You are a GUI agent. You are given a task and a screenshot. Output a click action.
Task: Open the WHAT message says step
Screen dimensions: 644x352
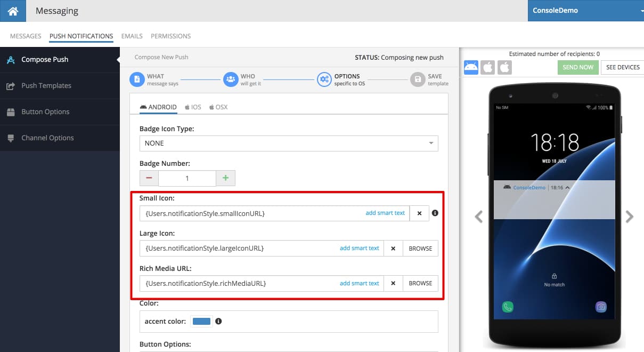[x=154, y=79]
